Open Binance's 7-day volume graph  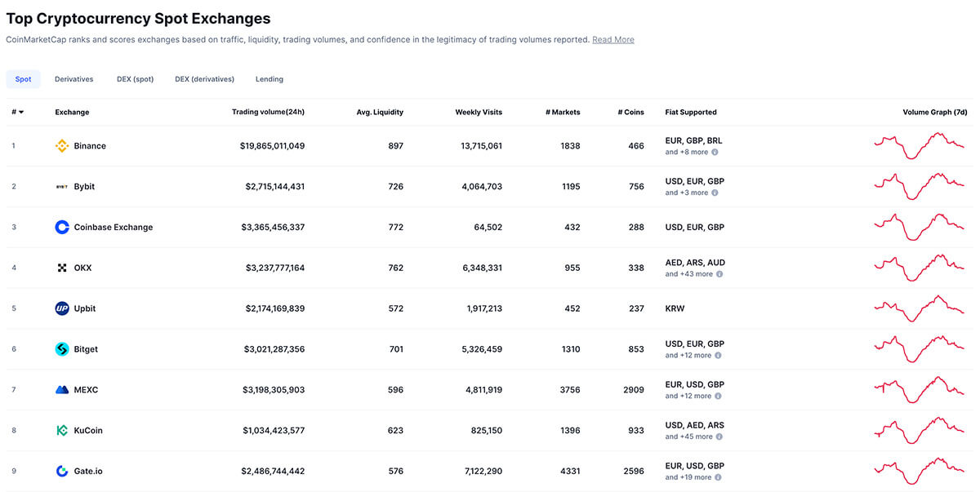(919, 146)
